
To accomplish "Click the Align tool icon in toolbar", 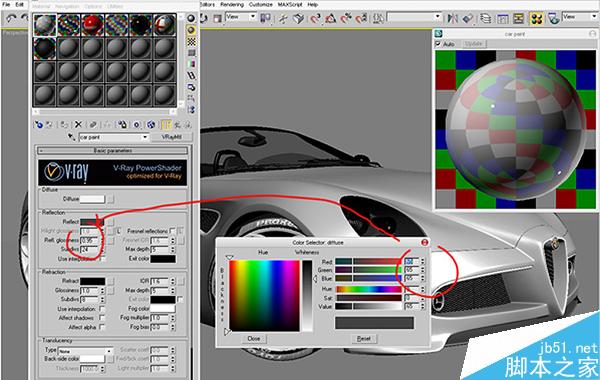I will (468, 18).
